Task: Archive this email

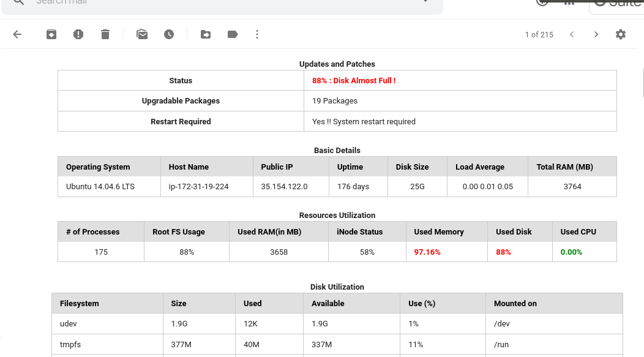Action: point(51,34)
